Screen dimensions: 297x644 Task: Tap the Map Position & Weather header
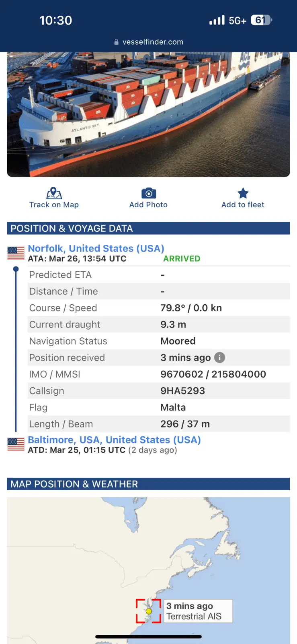coord(148,484)
